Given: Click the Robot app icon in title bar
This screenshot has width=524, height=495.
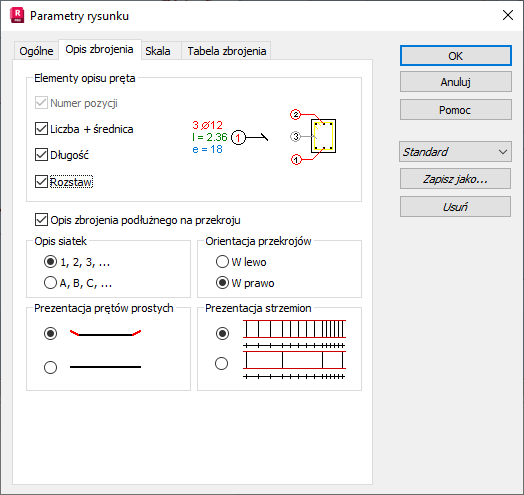Looking at the screenshot, I should tap(17, 16).
